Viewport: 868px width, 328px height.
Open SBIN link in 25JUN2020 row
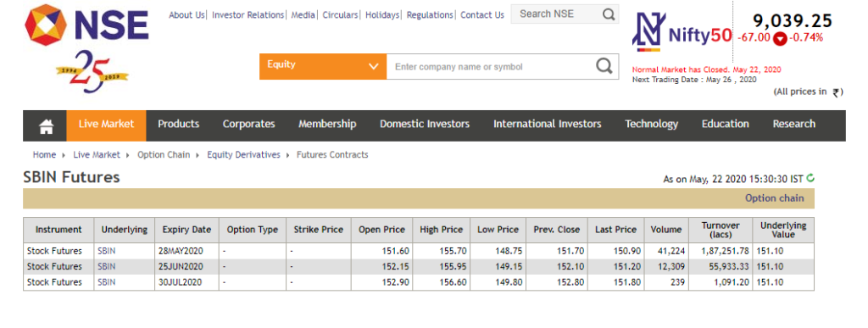tap(107, 266)
